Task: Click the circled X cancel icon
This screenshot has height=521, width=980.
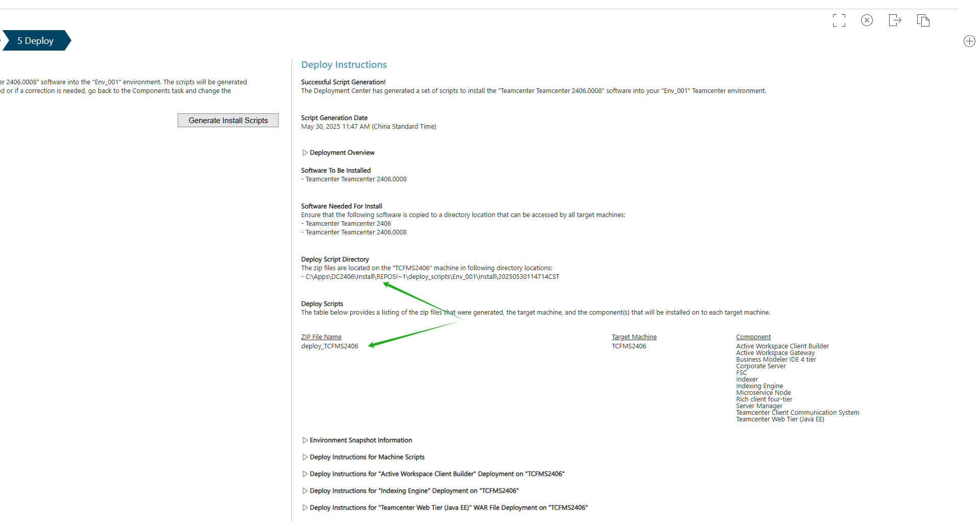Action: coord(867,20)
